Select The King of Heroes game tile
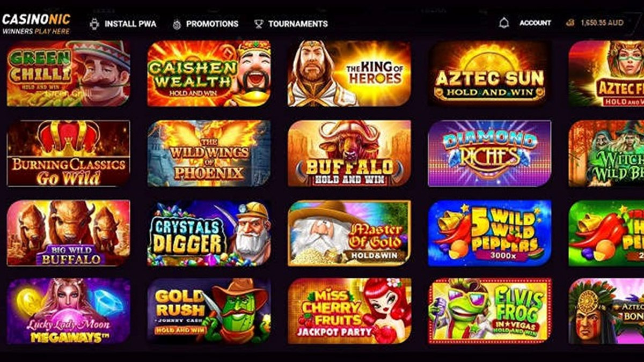The height and width of the screenshot is (362, 644). (x=349, y=73)
